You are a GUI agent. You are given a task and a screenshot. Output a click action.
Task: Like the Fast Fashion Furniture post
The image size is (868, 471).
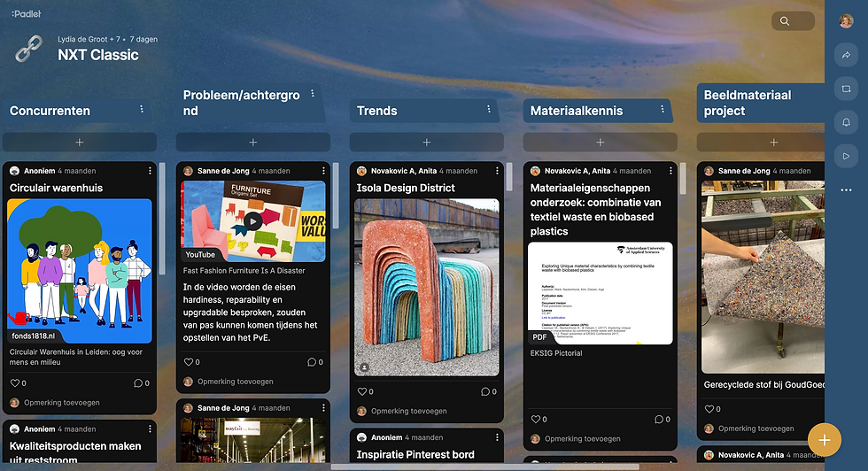[188, 362]
